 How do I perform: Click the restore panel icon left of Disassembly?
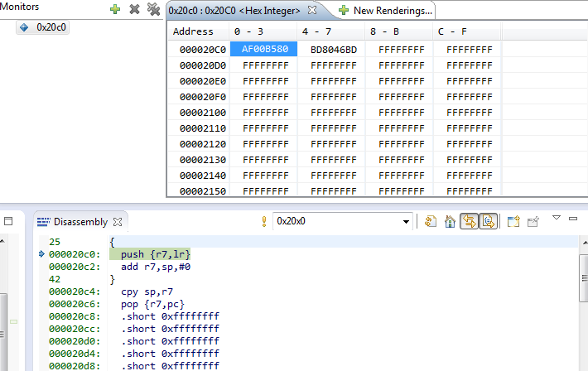pyautogui.click(x=8, y=221)
